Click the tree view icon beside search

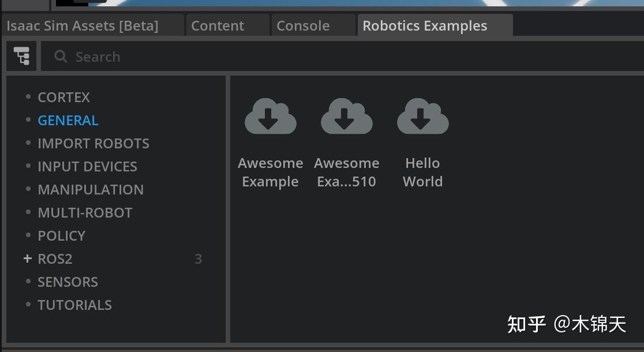tap(21, 55)
